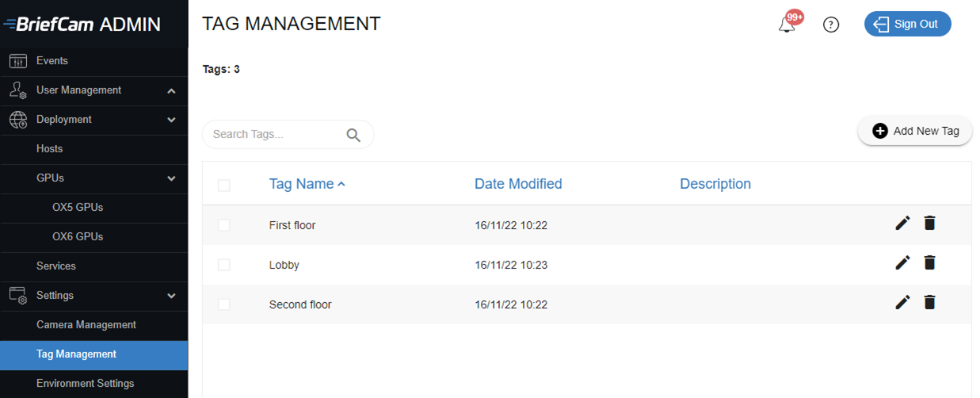The height and width of the screenshot is (398, 980).
Task: Edit the Lobby tag
Action: click(902, 262)
